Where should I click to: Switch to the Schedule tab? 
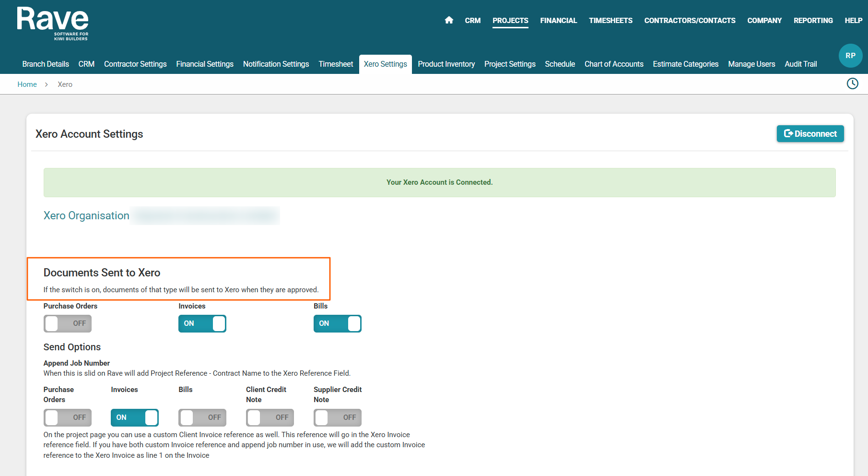click(x=560, y=64)
